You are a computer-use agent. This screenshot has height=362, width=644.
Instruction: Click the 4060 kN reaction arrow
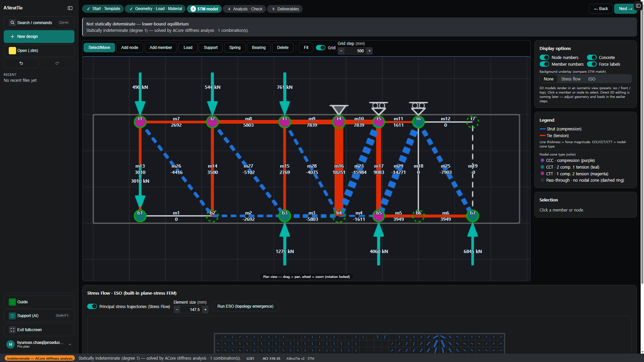(379, 244)
